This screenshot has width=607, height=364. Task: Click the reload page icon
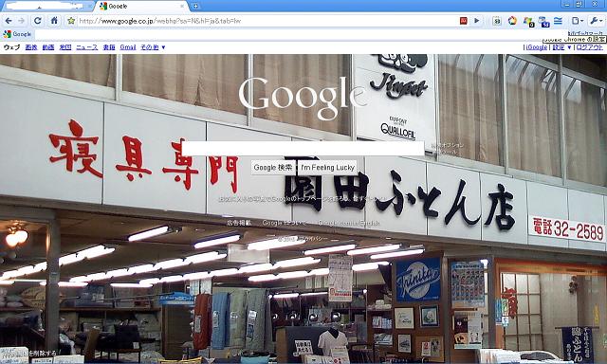click(x=38, y=21)
